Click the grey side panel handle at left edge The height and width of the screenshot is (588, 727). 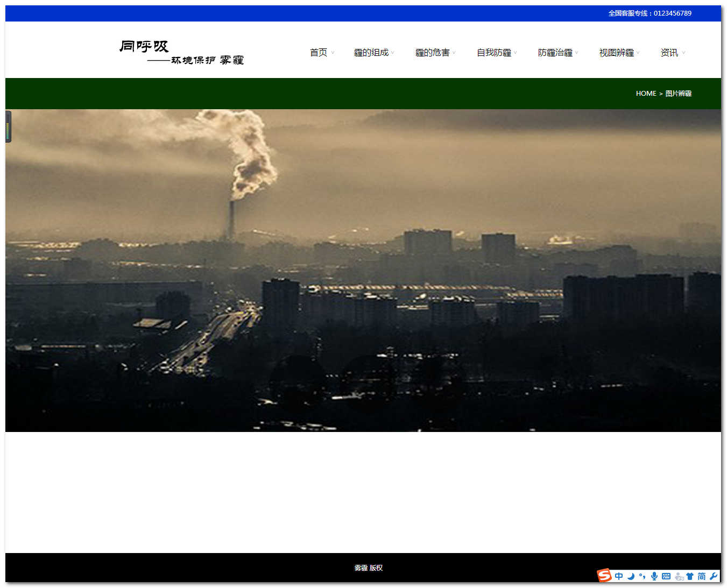tap(8, 127)
